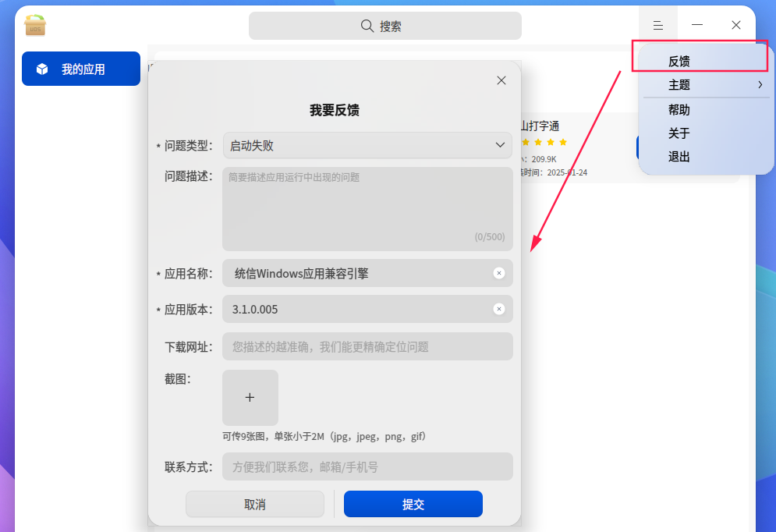
Task: Open the hamburger main menu icon
Action: coord(657,25)
